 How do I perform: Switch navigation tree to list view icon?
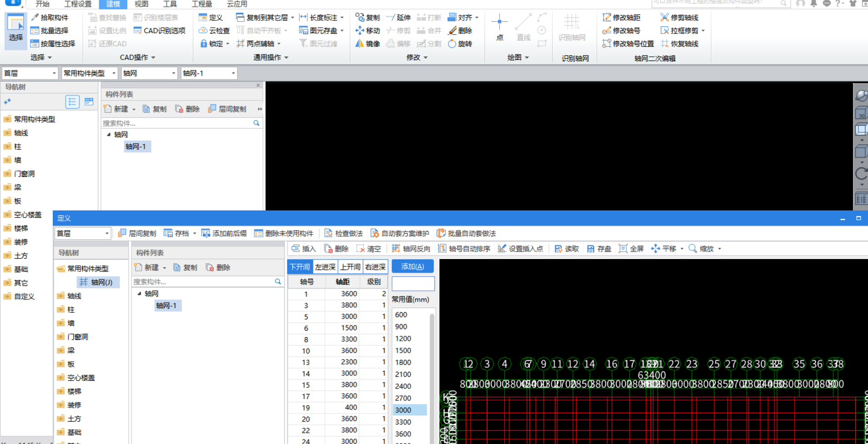[72, 102]
